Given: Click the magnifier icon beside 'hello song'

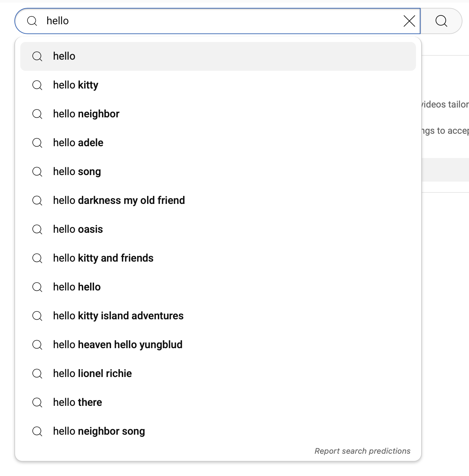Looking at the screenshot, I should 37,172.
